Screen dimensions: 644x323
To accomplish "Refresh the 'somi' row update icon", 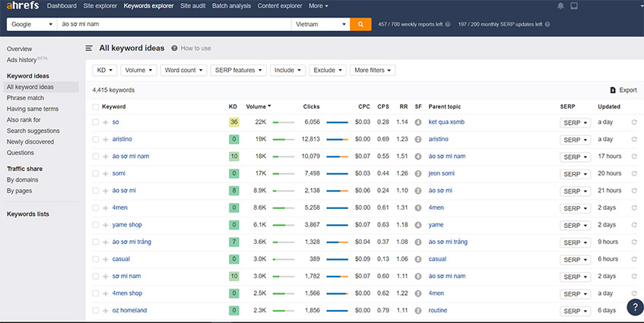I will click(634, 173).
